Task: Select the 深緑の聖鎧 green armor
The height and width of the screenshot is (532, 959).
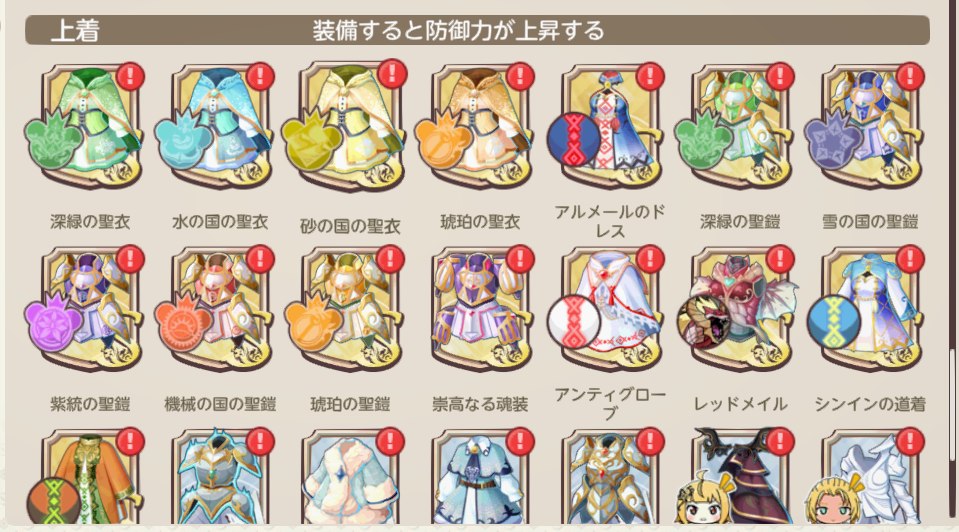Action: pyautogui.click(x=741, y=126)
